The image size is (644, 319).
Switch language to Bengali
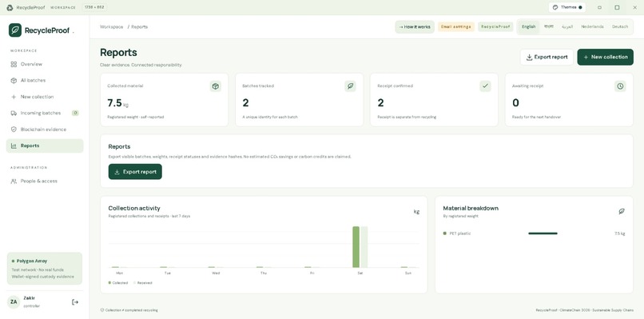[549, 26]
